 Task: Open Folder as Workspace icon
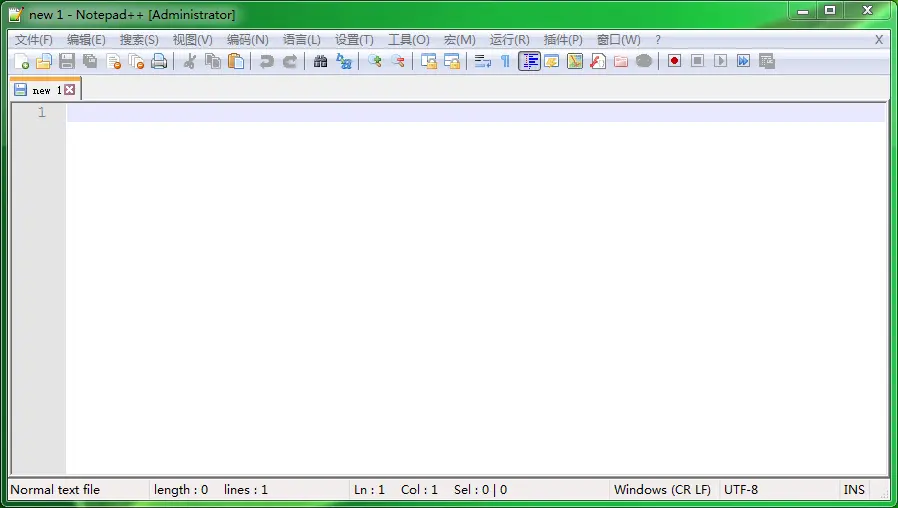(x=621, y=61)
